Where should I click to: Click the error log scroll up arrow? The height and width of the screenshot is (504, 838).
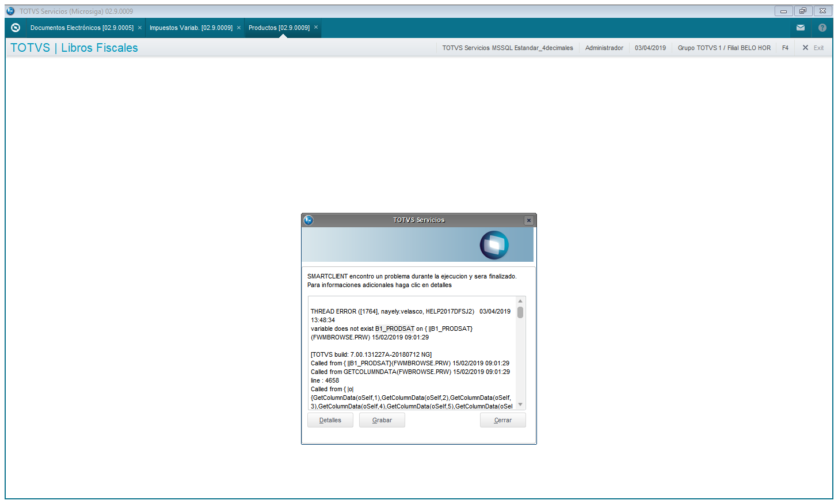(520, 301)
